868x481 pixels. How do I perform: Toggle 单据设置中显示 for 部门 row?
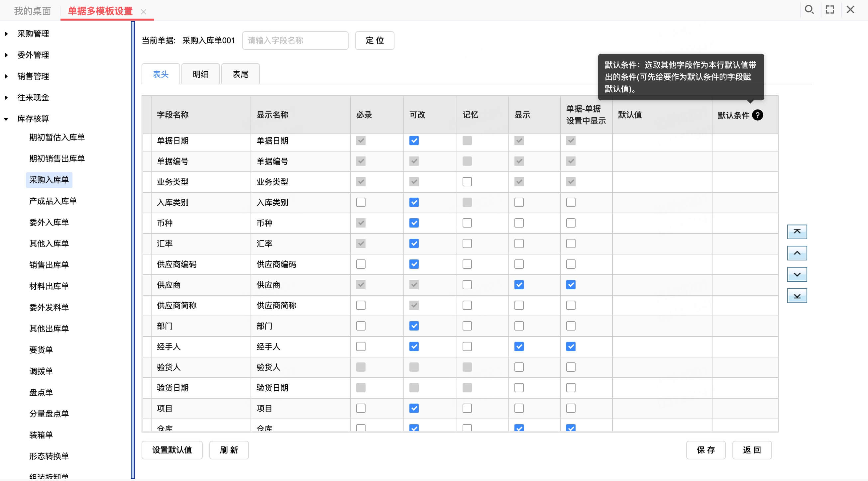click(x=571, y=326)
